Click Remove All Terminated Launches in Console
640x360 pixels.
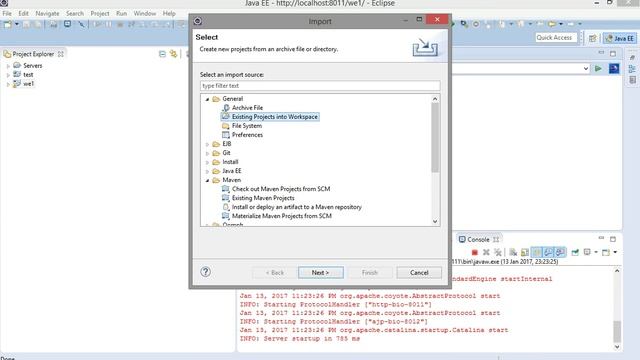(498, 252)
